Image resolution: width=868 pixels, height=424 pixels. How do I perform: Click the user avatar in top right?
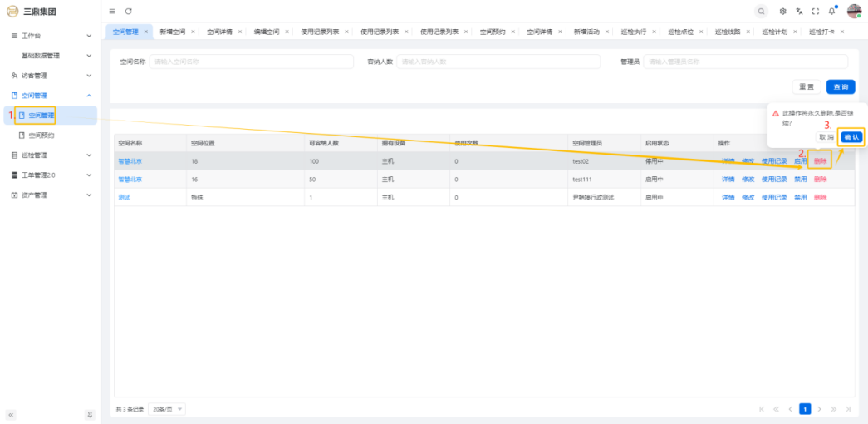click(x=854, y=11)
